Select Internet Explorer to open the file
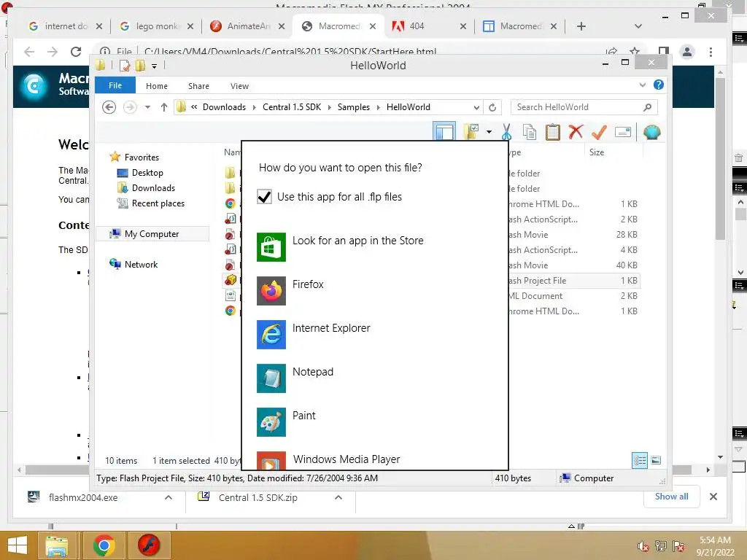The image size is (747, 560). (314, 334)
